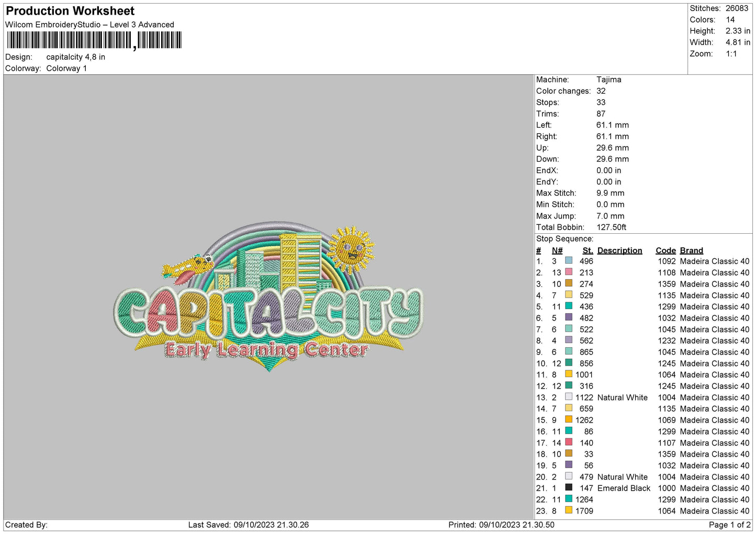Click the white swatch in stop row 13
The height and width of the screenshot is (534, 756).
569,396
